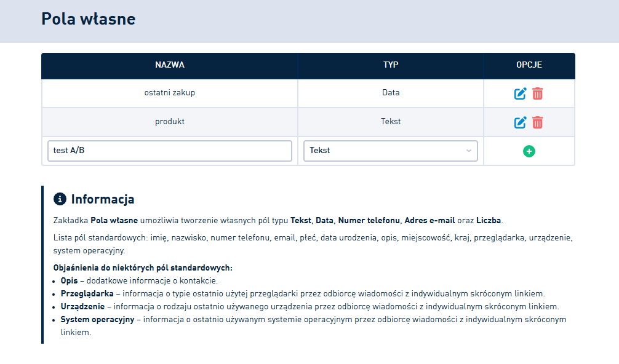Focus the name input containing 'test A/B'
This screenshot has width=619, height=364.
(x=169, y=151)
